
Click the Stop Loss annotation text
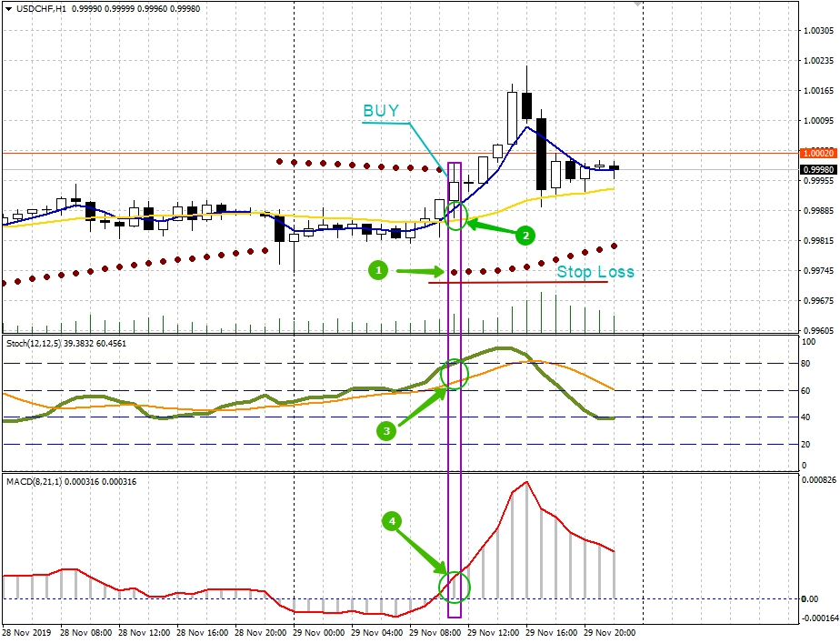595,270
